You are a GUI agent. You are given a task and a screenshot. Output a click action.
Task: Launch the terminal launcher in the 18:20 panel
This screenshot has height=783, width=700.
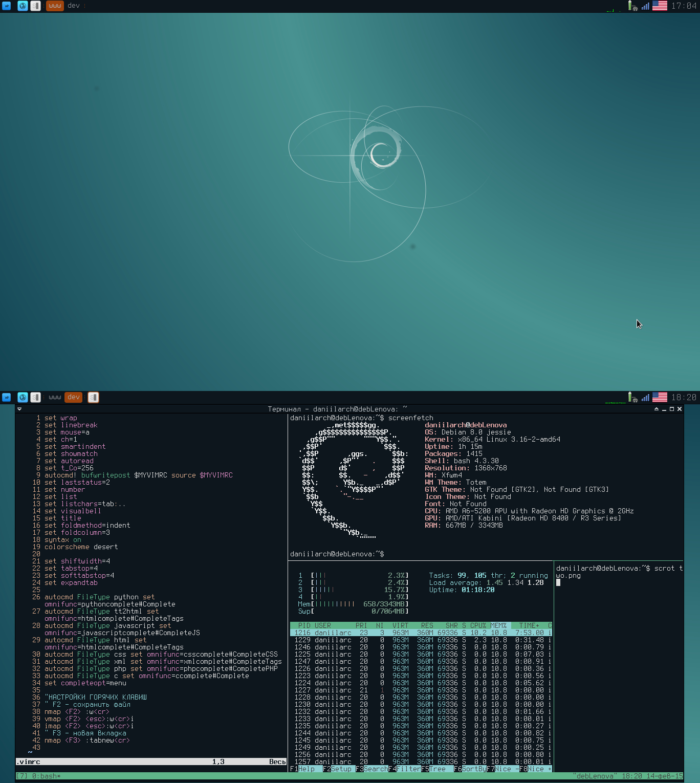(35, 397)
